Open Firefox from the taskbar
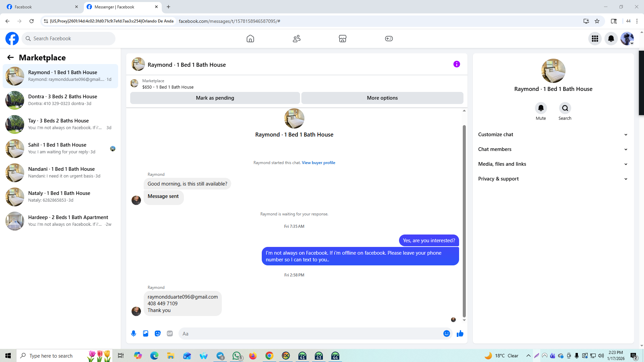The image size is (644, 362). click(253, 356)
